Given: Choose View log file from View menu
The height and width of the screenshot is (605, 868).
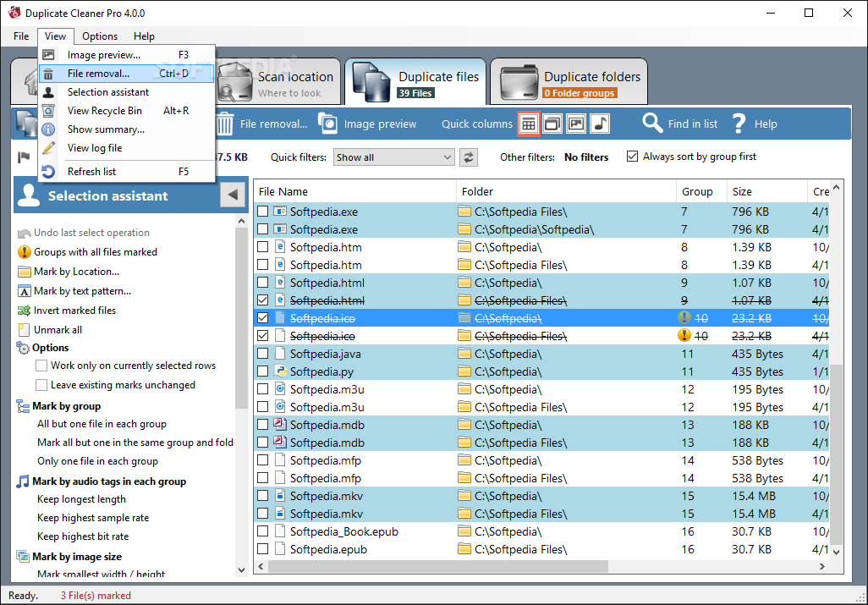Looking at the screenshot, I should pos(127,148).
